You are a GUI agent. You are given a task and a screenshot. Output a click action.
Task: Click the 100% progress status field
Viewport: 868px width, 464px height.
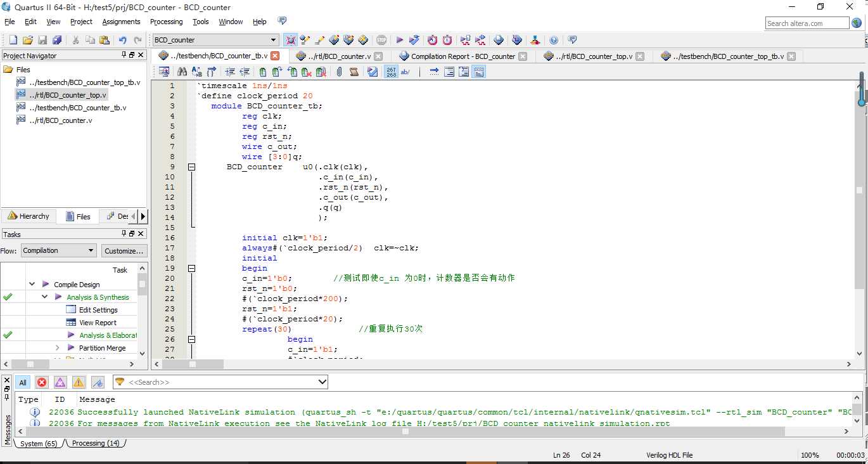point(810,455)
